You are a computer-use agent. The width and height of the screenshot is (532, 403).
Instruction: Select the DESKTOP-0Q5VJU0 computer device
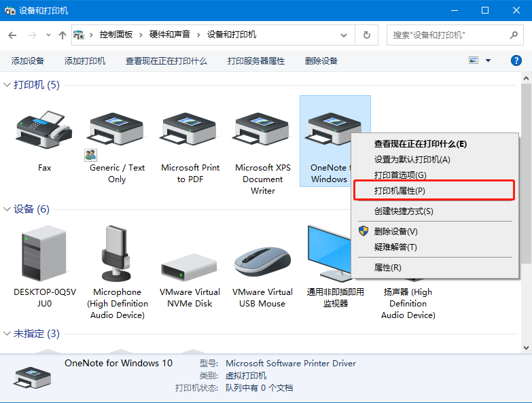(44, 254)
